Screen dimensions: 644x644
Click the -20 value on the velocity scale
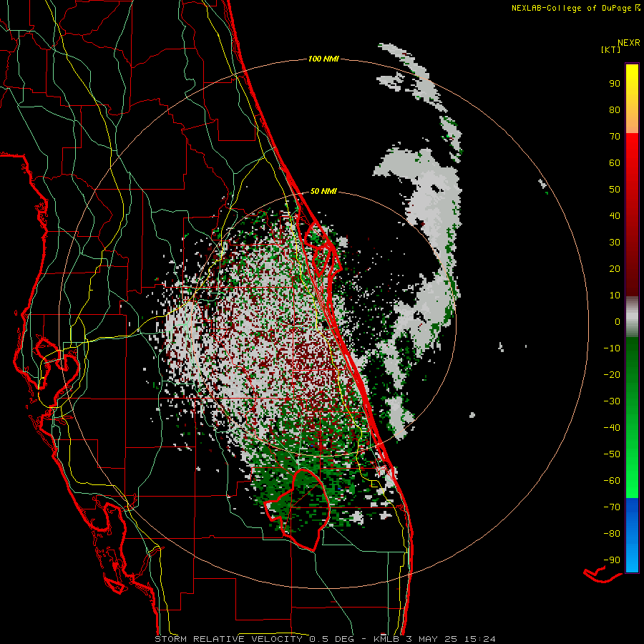pos(612,374)
